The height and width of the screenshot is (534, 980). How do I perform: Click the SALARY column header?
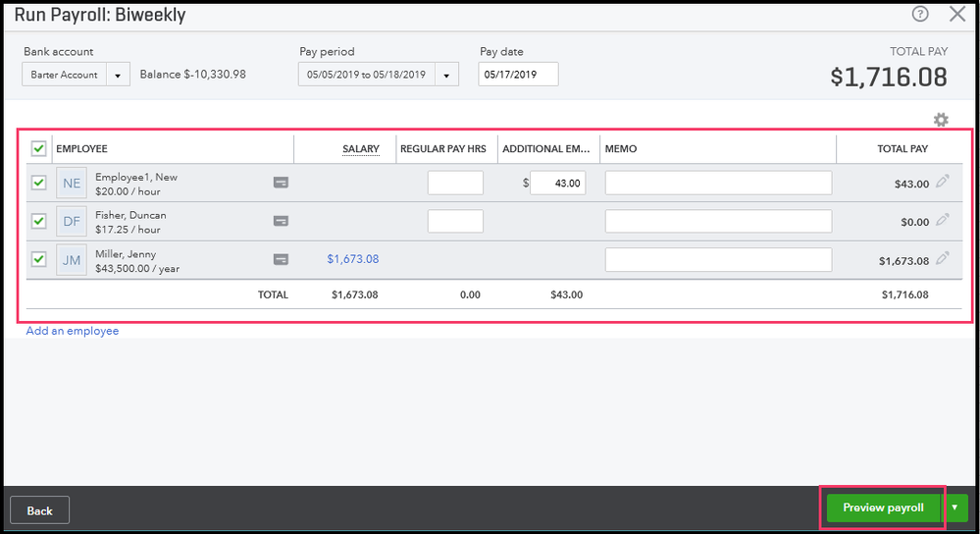[361, 149]
